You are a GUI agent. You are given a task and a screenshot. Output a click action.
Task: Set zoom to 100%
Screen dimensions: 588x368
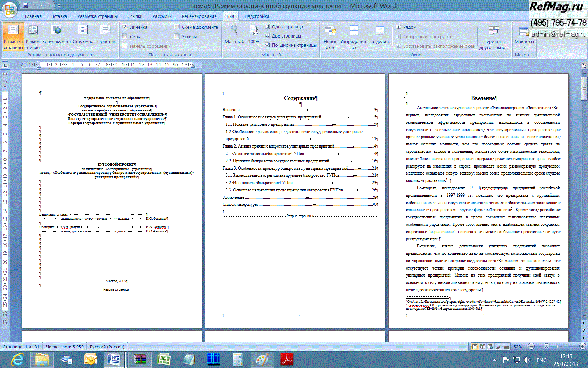click(x=253, y=35)
